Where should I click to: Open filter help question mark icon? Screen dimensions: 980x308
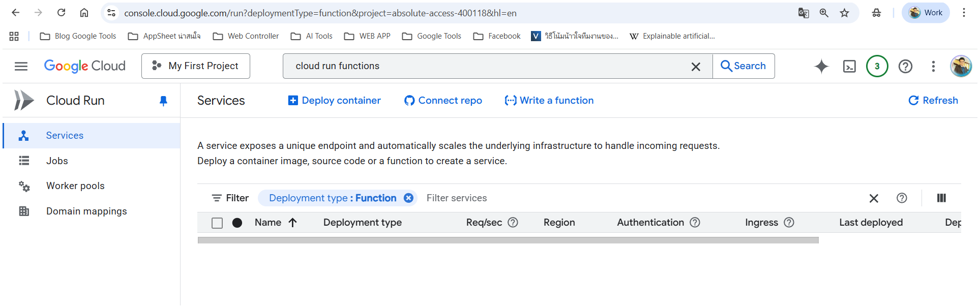pos(902,198)
